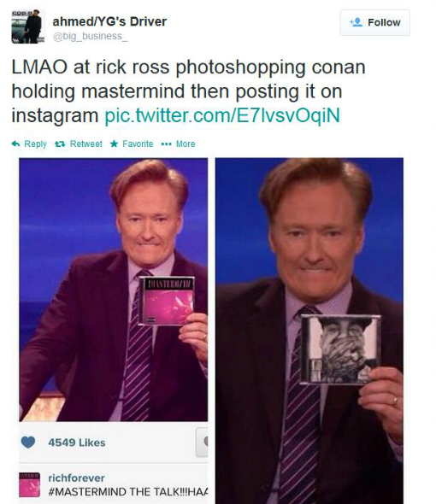Click the richforever username

(76, 478)
